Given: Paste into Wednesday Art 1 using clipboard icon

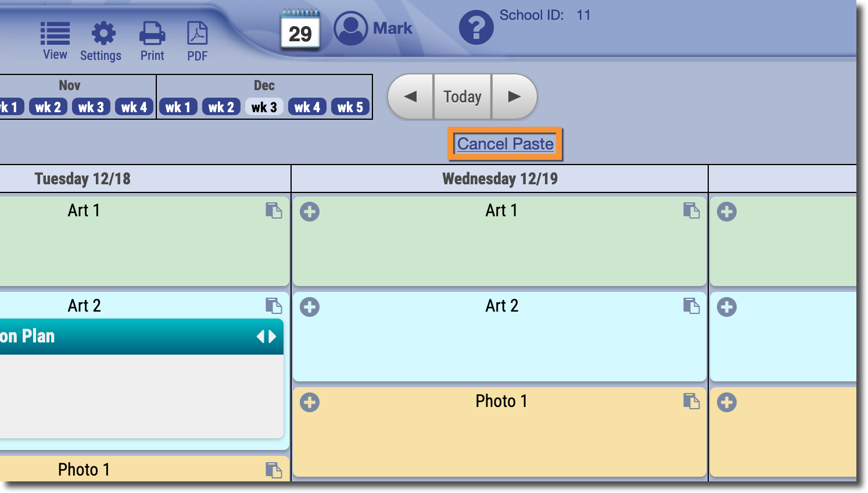Looking at the screenshot, I should (691, 210).
